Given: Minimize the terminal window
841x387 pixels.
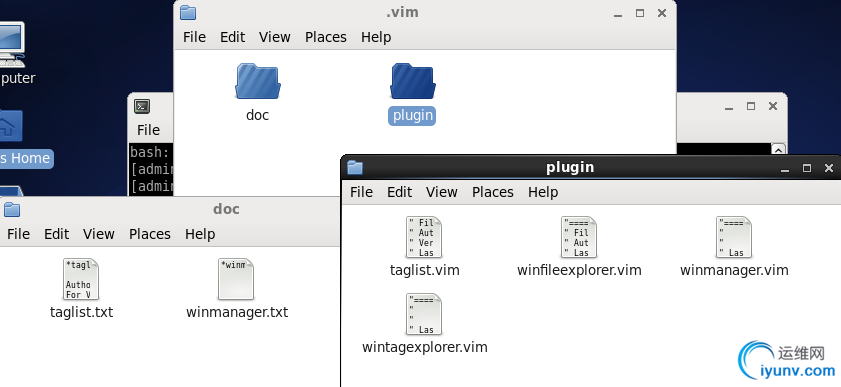Looking at the screenshot, I should pyautogui.click(x=729, y=107).
